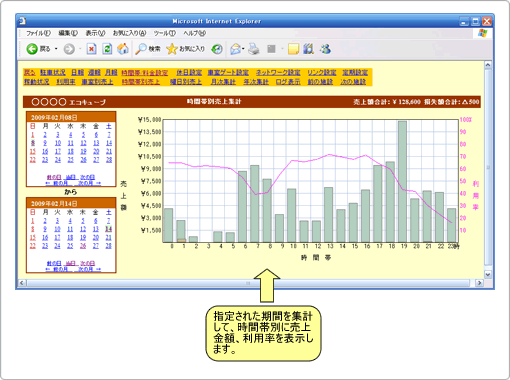The image size is (510, 380).
Task: Open the Edit button dropdown arrow
Action: tap(282, 49)
